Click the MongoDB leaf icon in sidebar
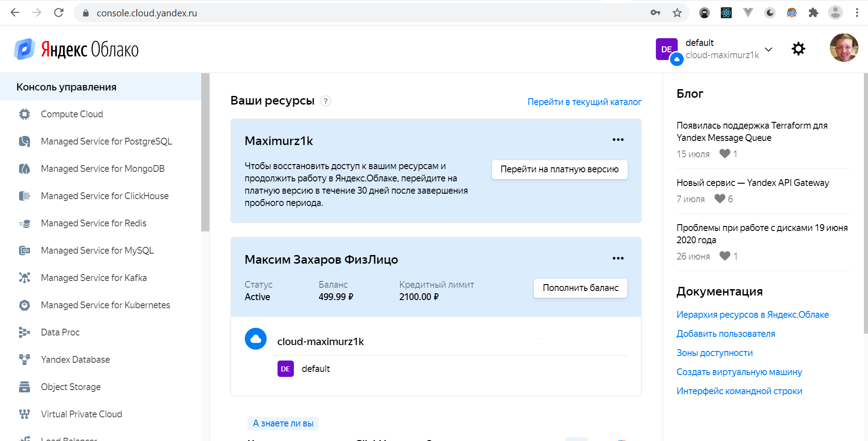 coord(25,169)
